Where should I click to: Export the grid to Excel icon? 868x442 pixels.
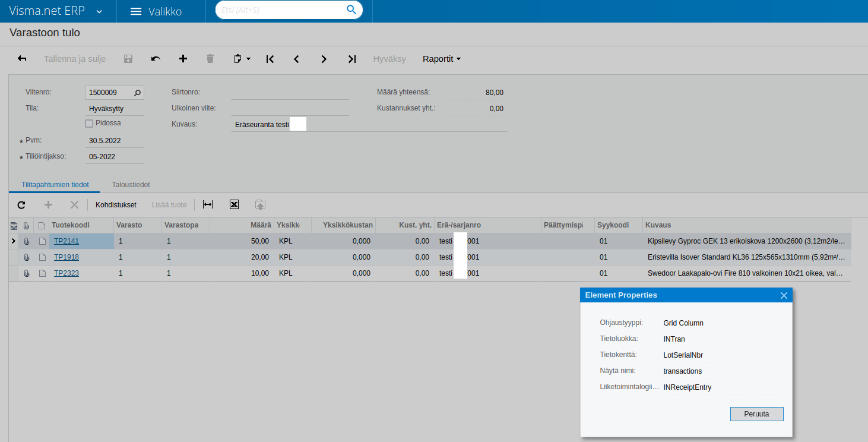234,204
